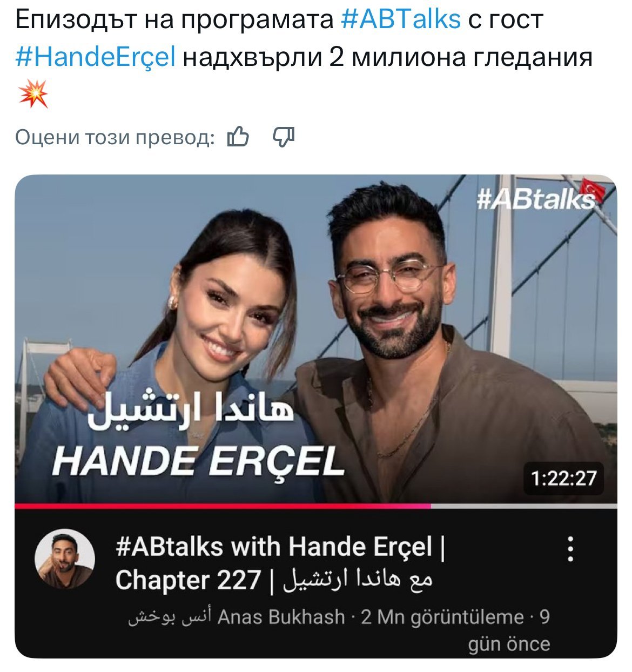Viewport: 632px width, 672px height.
Task: Tap the thumbs down translation rating icon
Action: (x=283, y=137)
